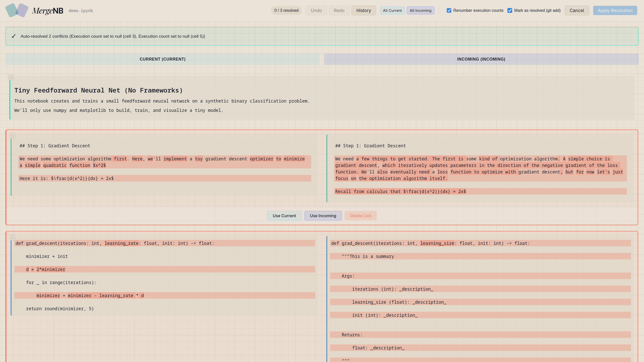Click the Redo button
The height and width of the screenshot is (362, 644).
coord(339,11)
